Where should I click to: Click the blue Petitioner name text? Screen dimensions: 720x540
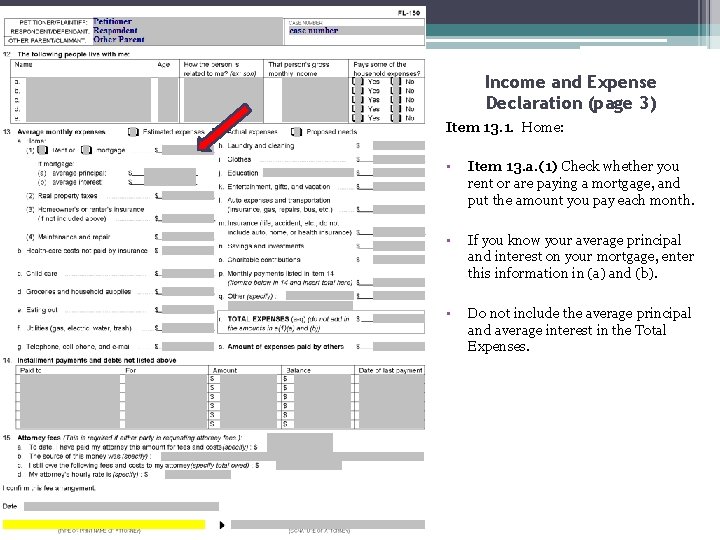[112, 22]
